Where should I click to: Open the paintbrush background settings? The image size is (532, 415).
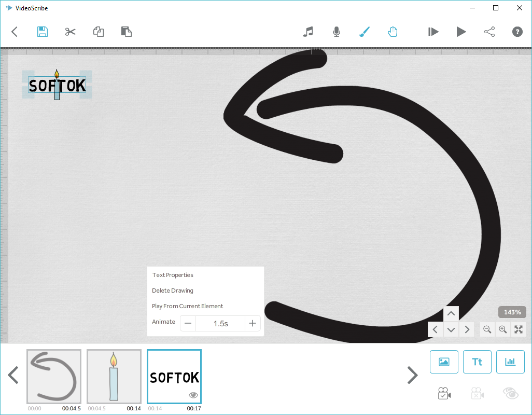coord(365,32)
